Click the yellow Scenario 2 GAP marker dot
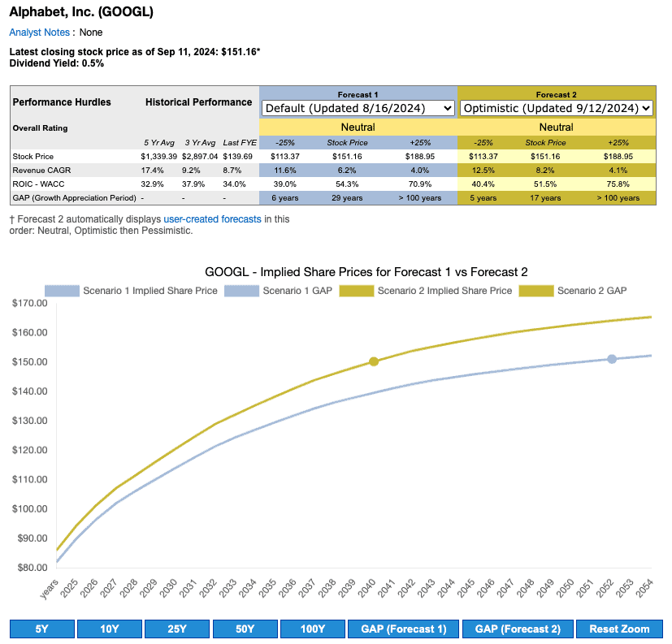This screenshot has height=644, width=672. coord(374,362)
